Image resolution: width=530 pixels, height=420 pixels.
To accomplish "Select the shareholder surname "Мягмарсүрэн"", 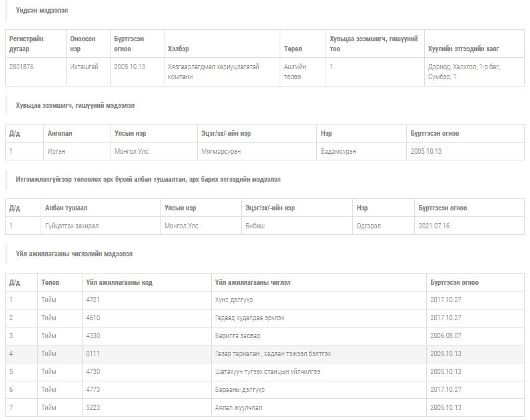I will (221, 151).
